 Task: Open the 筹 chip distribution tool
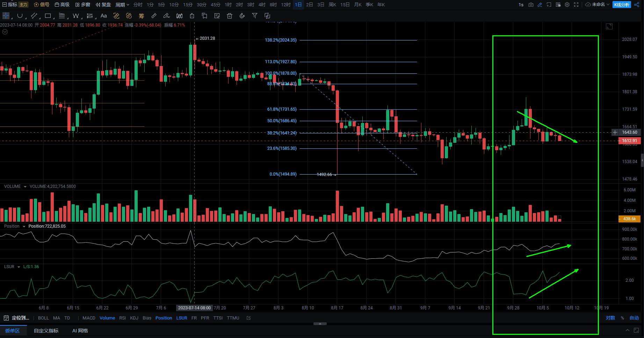point(142,16)
